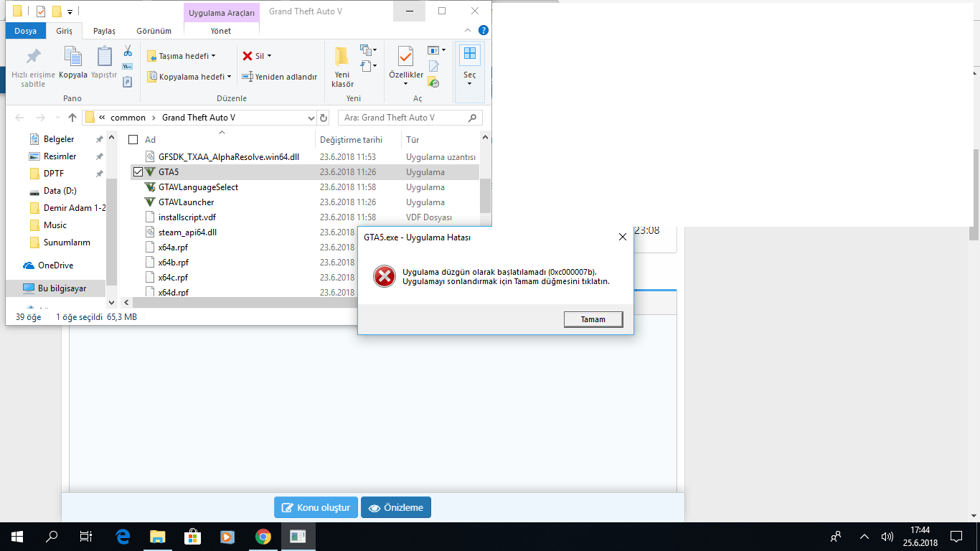980x551 pixels.
Task: Select Data (D:) drive in the sidebar
Action: point(60,191)
